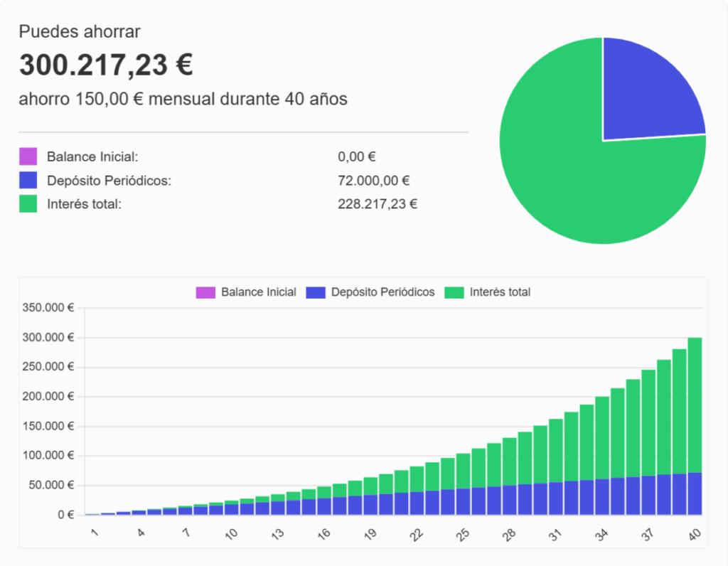This screenshot has height=566, width=728.
Task: Click the 350.000 € y-axis label
Action: (49, 308)
